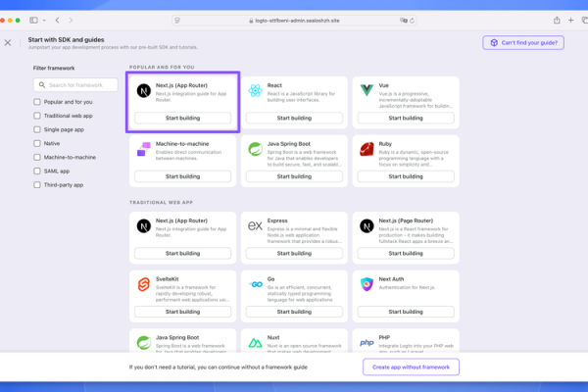Screen dimensions: 588x392
Task: Click the 'PHP' card title
Action: point(384,337)
